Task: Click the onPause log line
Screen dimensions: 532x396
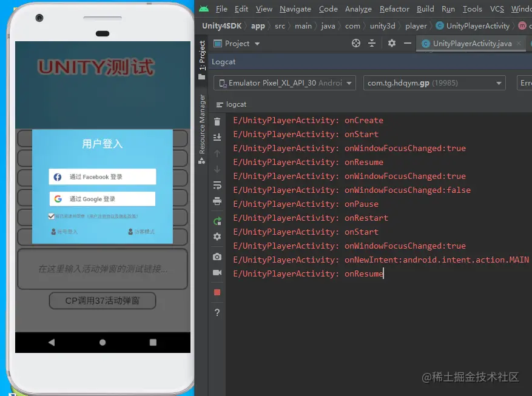Action: point(306,204)
